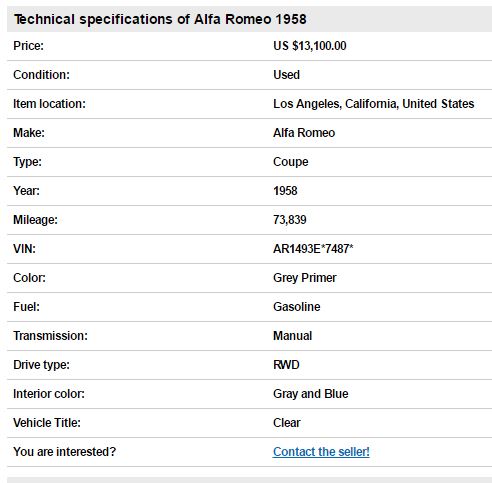Select the Type value Coupe
The image size is (492, 483).
tap(291, 162)
